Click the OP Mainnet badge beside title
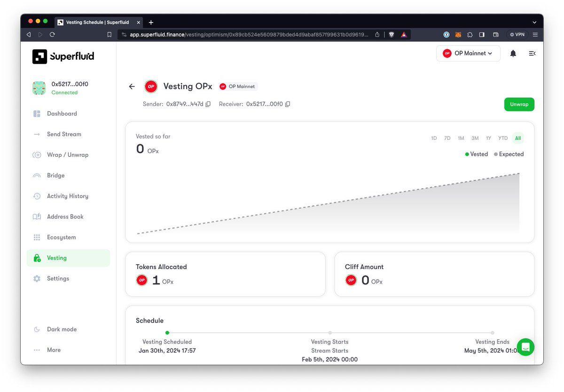This screenshot has height=392, width=564. [238, 86]
